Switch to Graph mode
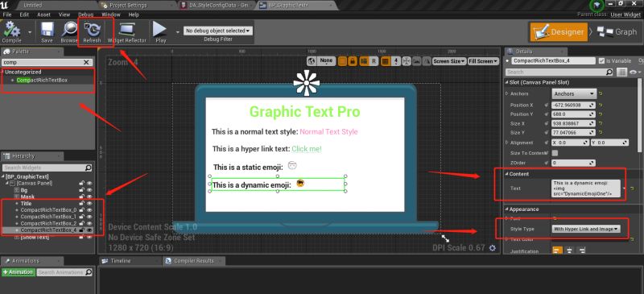Viewport: 644px width, 294px height. (617, 31)
